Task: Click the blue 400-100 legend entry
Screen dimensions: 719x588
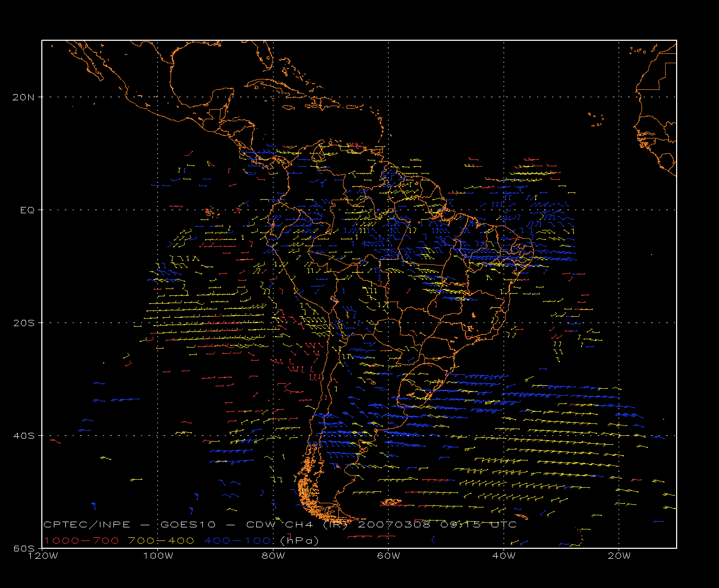Action: click(x=237, y=540)
